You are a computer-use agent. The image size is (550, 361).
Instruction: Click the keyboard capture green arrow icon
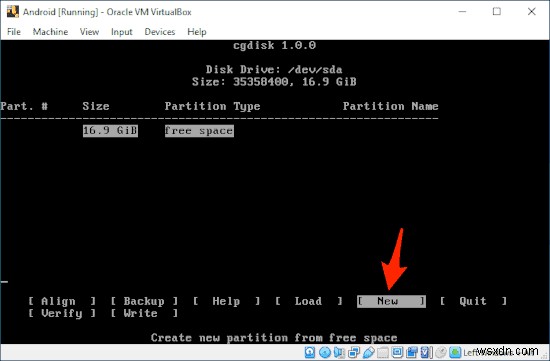point(455,352)
